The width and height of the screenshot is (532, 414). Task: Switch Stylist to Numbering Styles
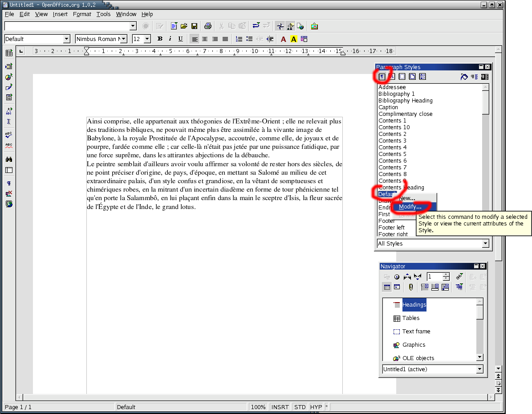(x=422, y=77)
